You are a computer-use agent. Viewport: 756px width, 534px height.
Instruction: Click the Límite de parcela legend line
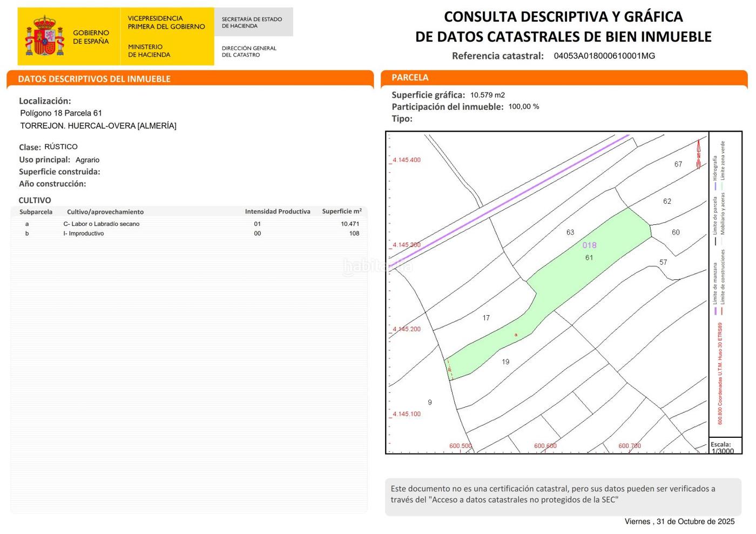click(x=715, y=241)
